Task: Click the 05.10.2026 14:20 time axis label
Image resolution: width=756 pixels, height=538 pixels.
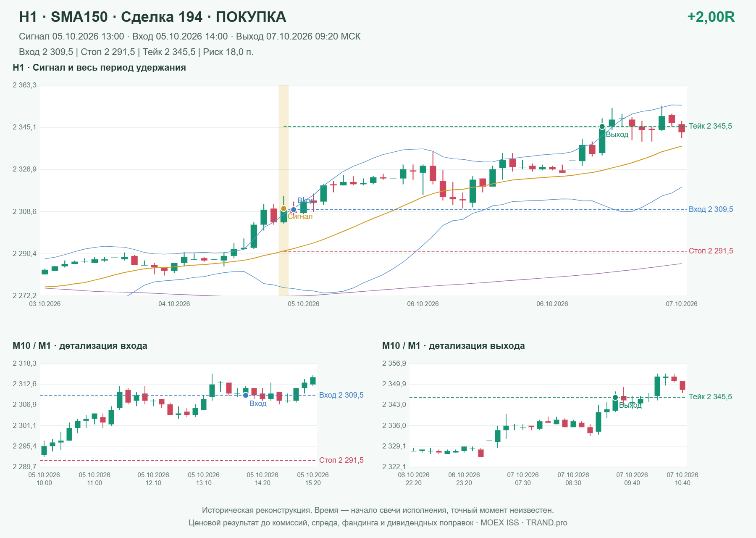Action: pyautogui.click(x=262, y=479)
